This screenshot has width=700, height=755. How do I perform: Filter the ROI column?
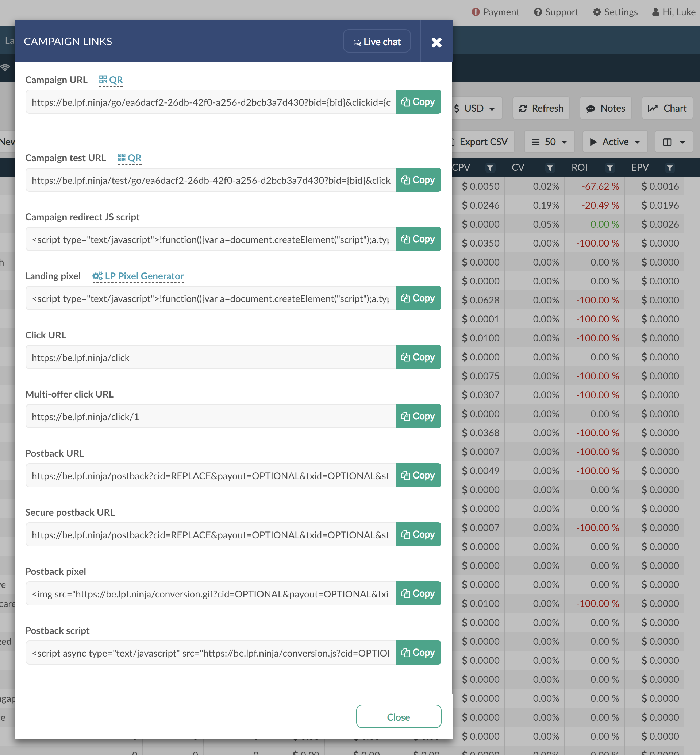pyautogui.click(x=610, y=168)
